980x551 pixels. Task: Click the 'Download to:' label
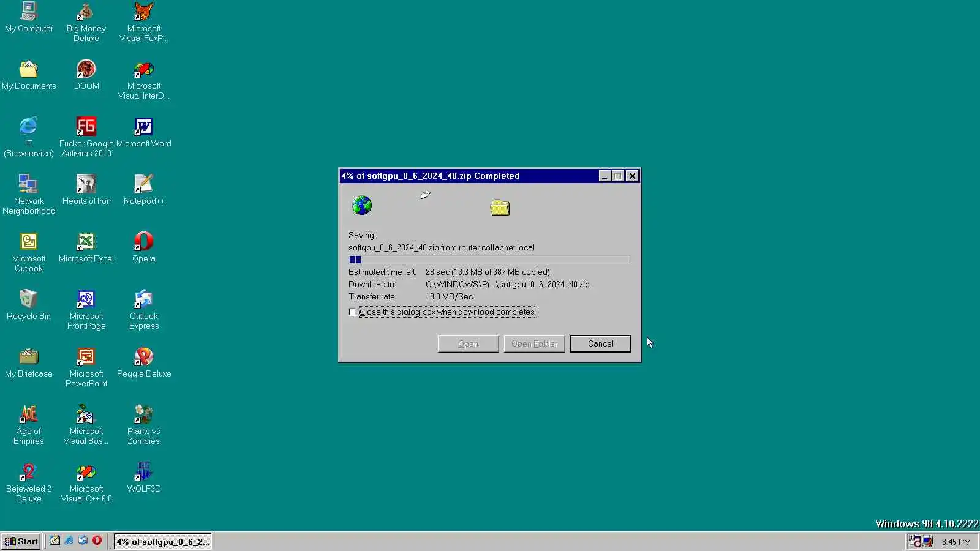372,284
